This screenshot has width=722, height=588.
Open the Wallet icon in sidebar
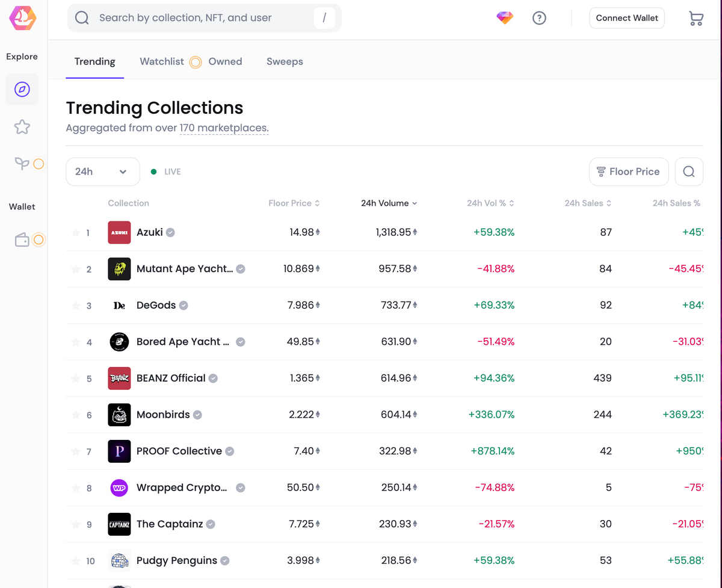[22, 240]
